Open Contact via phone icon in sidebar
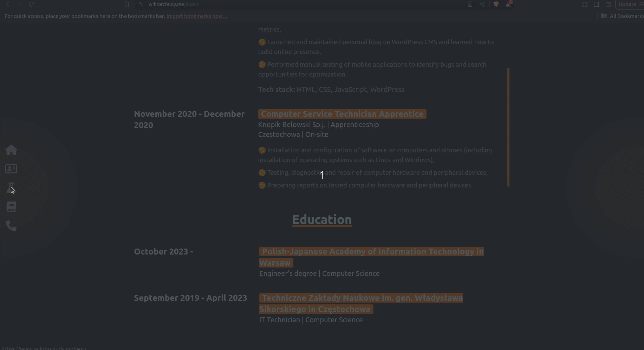The width and height of the screenshot is (644, 350). tap(11, 226)
